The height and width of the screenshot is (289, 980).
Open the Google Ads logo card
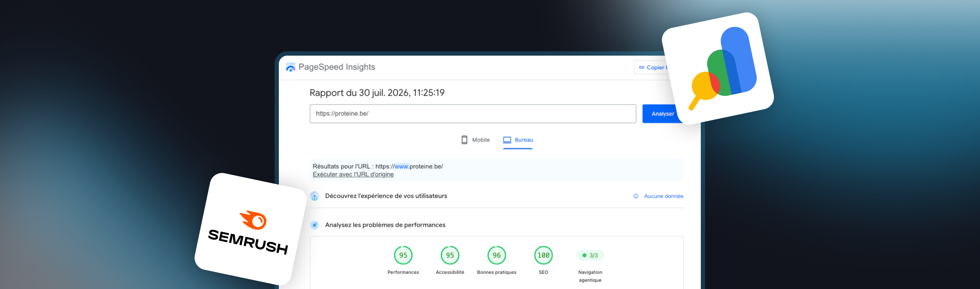click(x=718, y=68)
